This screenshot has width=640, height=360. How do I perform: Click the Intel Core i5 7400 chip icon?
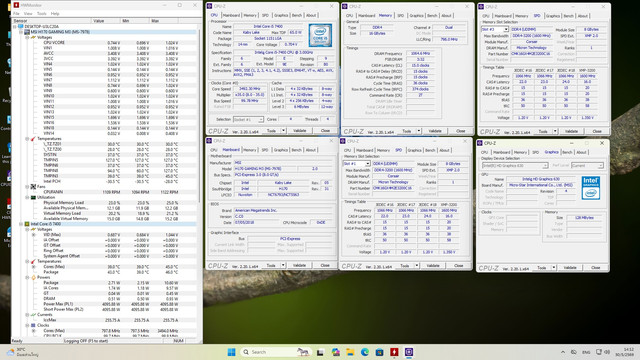[27, 224]
